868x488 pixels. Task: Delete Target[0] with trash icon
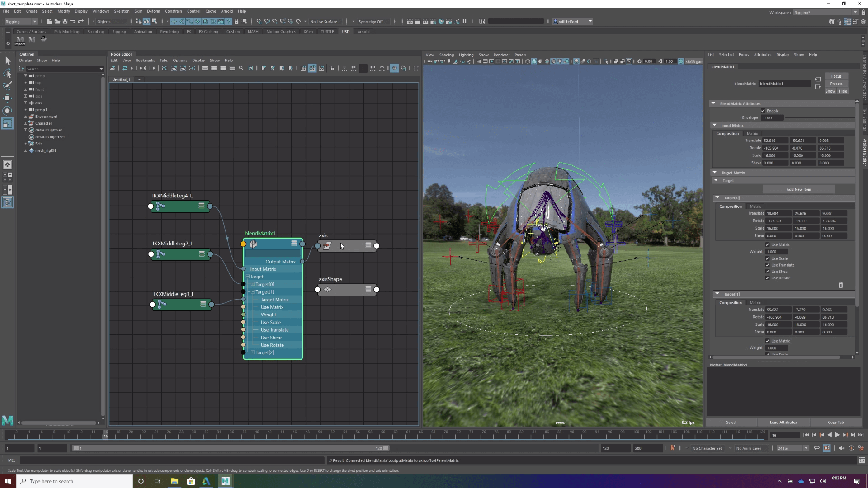click(x=841, y=285)
